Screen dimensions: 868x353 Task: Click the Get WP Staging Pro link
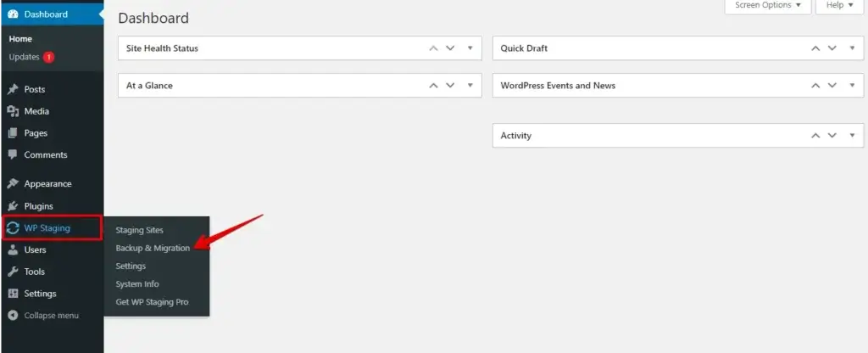pos(152,302)
